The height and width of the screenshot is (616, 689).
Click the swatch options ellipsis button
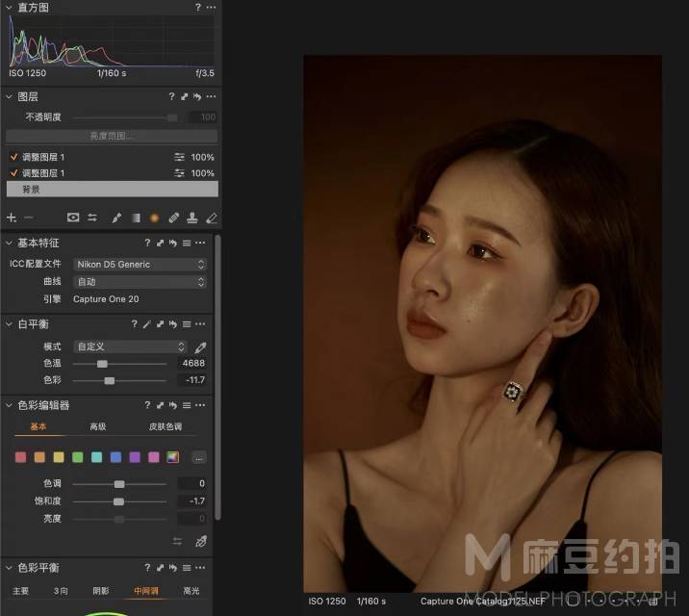[199, 458]
